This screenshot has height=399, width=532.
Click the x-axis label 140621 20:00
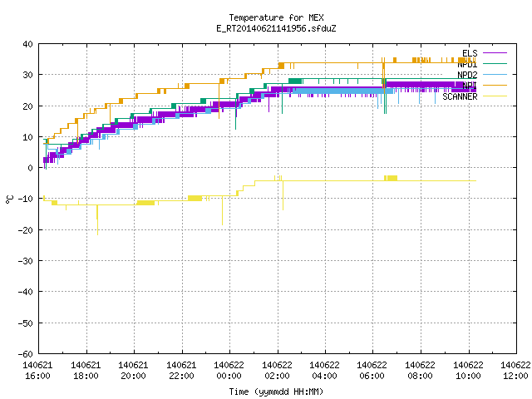(x=133, y=371)
